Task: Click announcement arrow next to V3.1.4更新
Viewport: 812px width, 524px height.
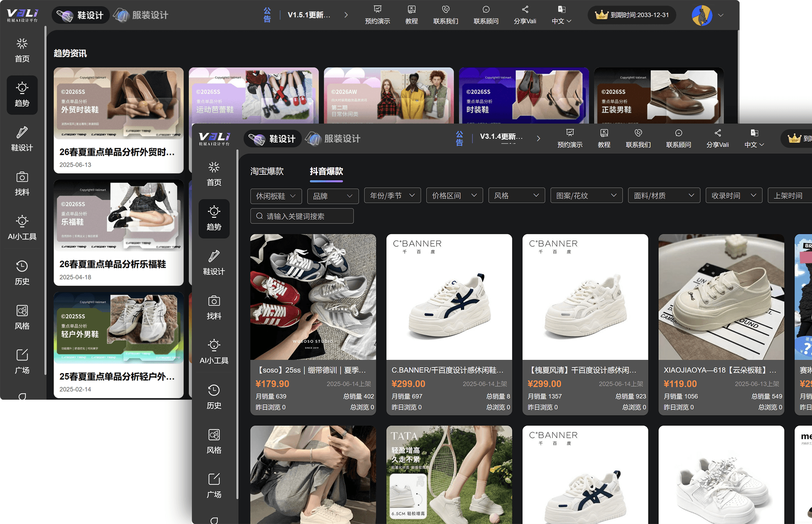Action: click(538, 139)
